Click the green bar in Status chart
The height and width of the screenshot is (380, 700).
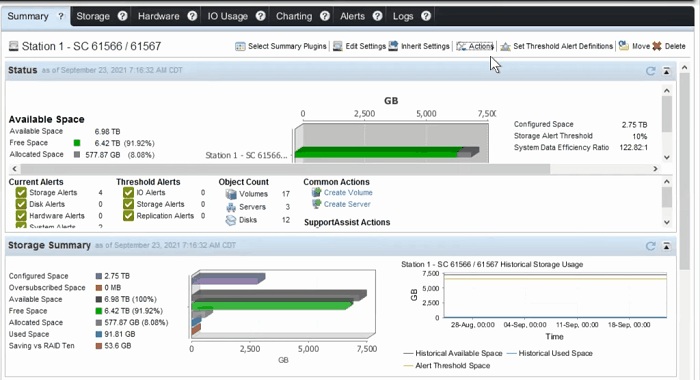(378, 152)
